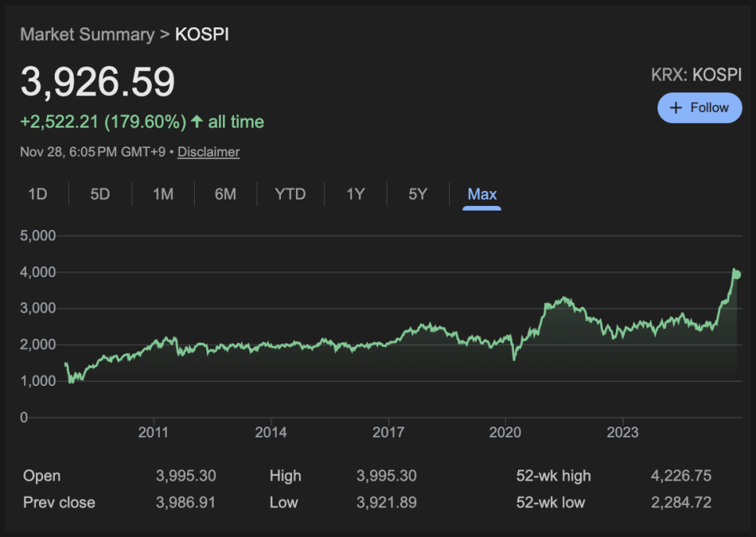Switch to the 1Y chart view
This screenshot has width=756, height=537.
[355, 194]
